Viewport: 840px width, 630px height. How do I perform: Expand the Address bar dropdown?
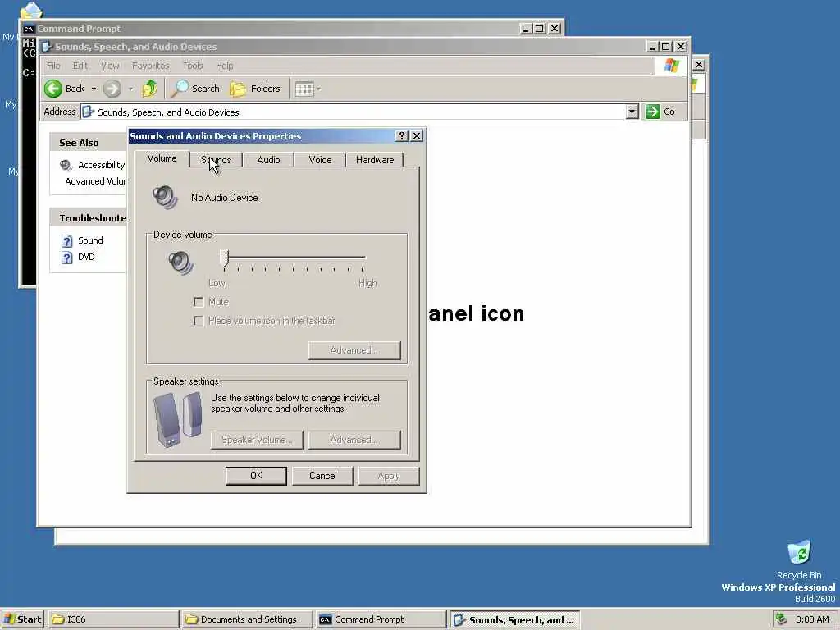click(632, 112)
